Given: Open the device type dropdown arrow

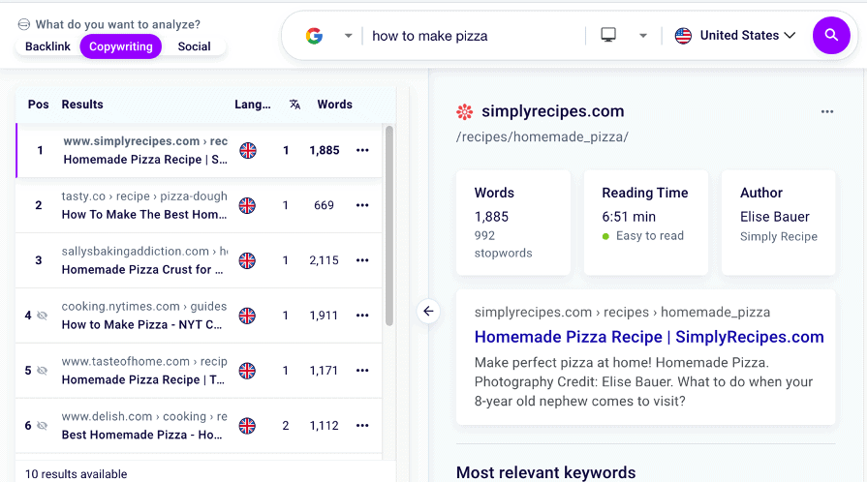Looking at the screenshot, I should pyautogui.click(x=642, y=36).
